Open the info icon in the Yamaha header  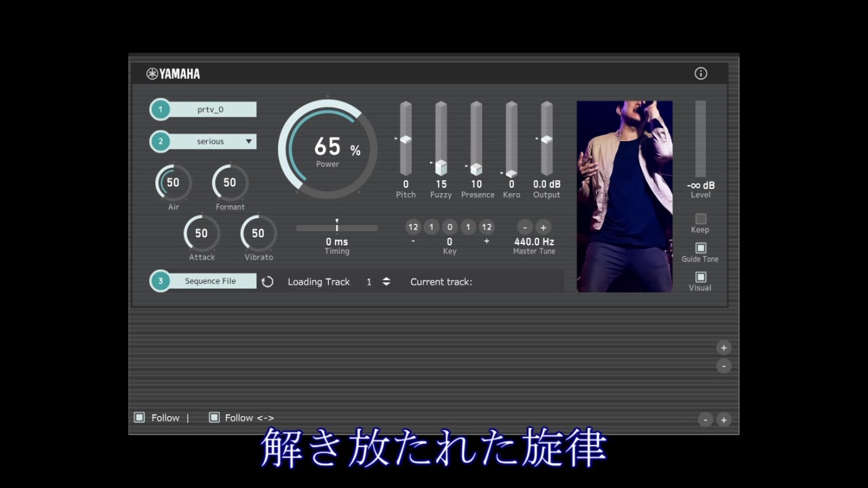tap(701, 73)
